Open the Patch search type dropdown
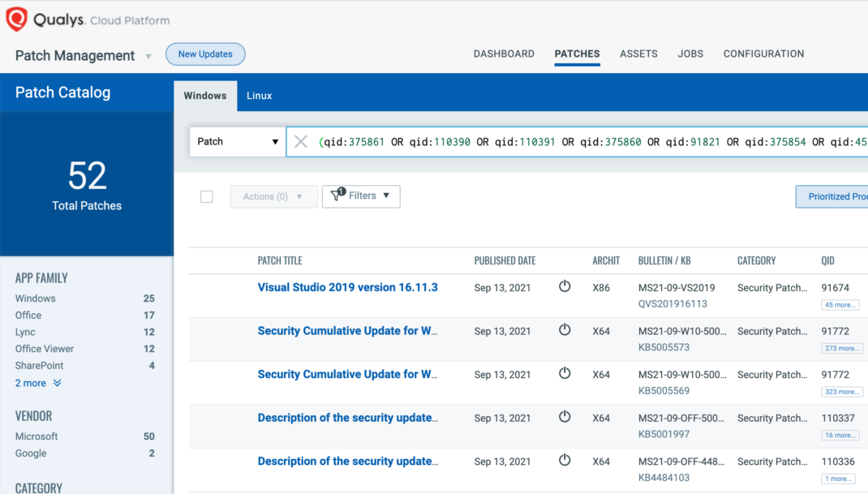868x494 pixels. [238, 142]
